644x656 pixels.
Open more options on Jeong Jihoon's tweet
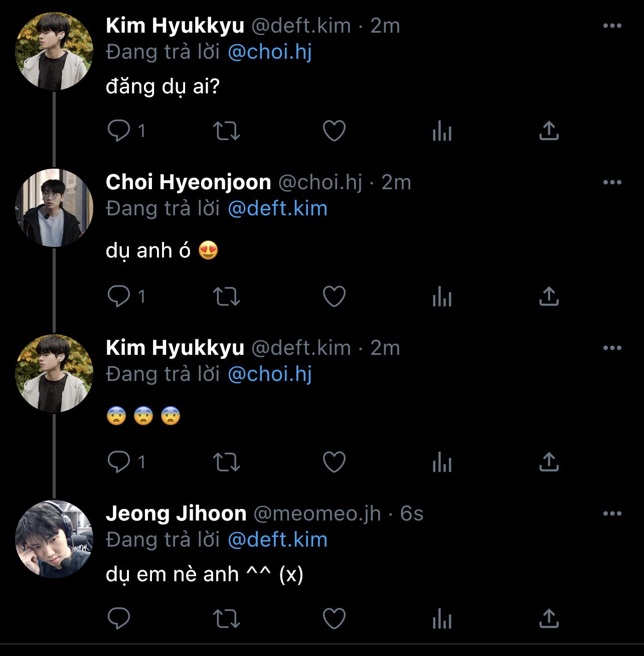tap(612, 513)
